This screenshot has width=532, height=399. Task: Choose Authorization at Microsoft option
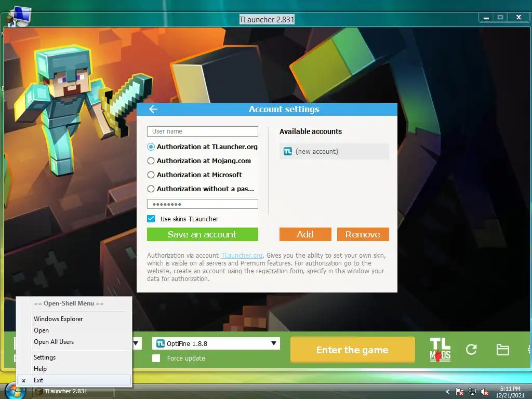[151, 175]
